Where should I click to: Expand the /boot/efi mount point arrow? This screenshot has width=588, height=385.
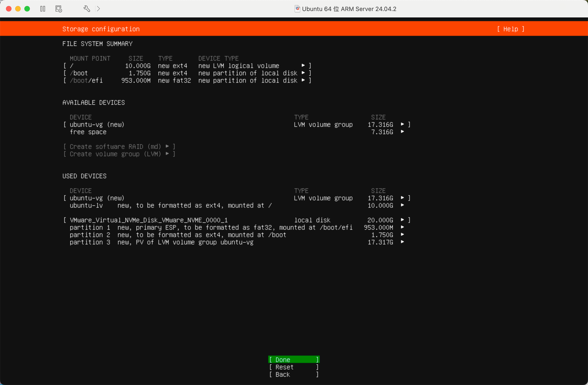pos(303,80)
